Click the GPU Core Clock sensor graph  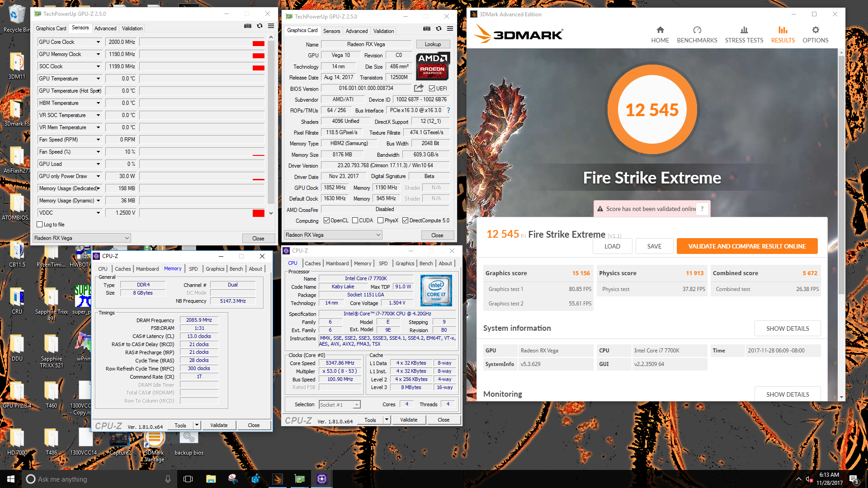[x=202, y=42]
